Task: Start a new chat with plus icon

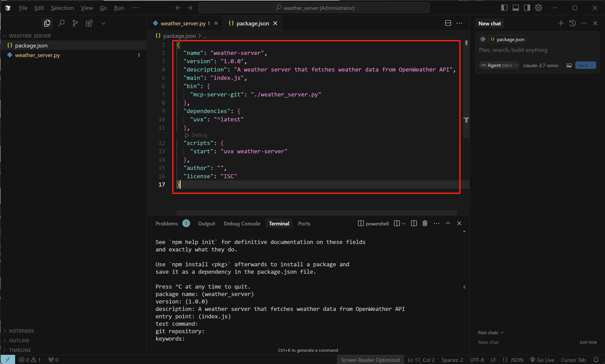Action: coord(561,23)
